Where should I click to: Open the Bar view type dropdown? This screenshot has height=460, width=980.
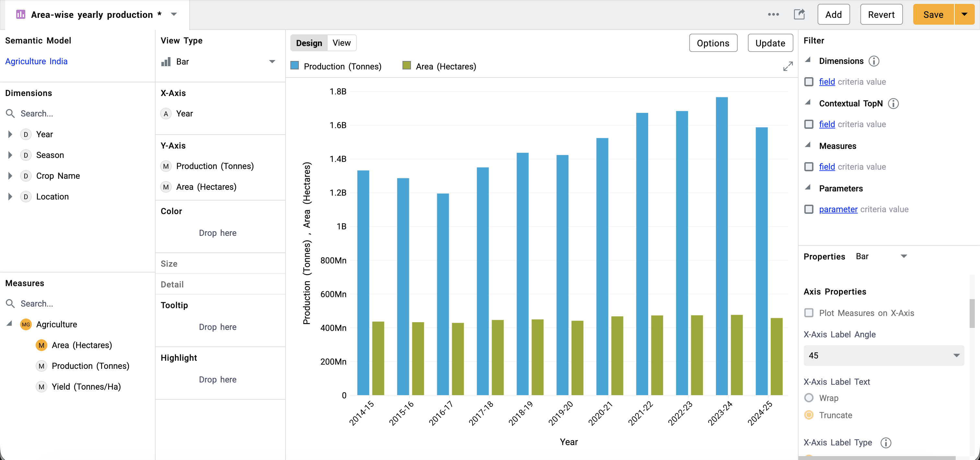pyautogui.click(x=218, y=62)
